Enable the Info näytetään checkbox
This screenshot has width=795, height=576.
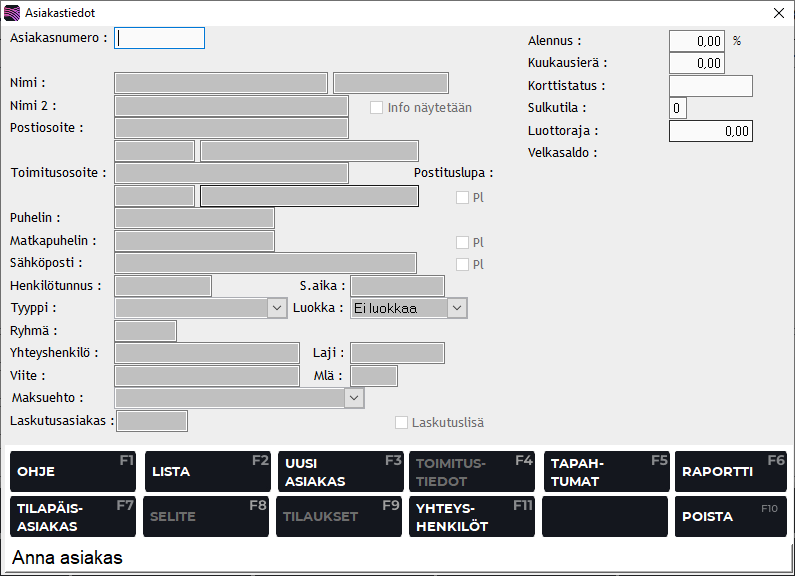point(377,107)
